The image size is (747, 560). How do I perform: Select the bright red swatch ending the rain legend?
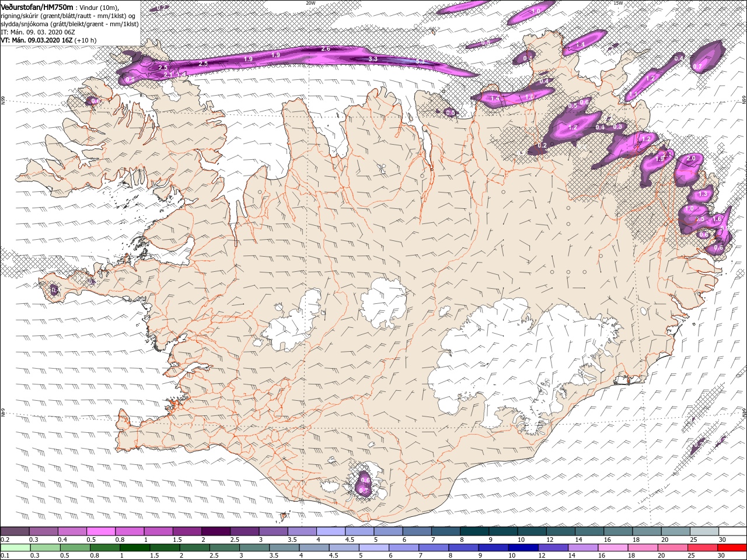tap(732, 548)
